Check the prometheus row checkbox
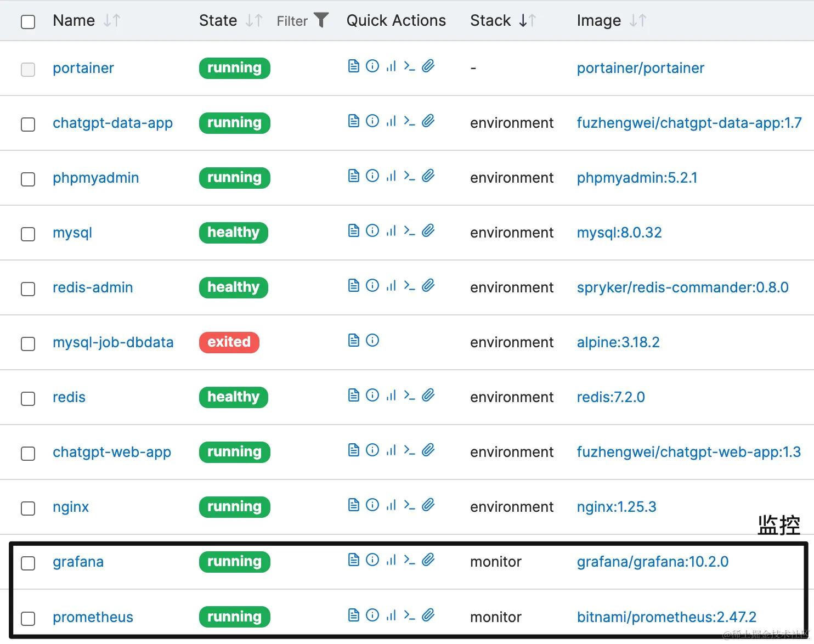Screen dimensions: 814x644 pos(28,619)
